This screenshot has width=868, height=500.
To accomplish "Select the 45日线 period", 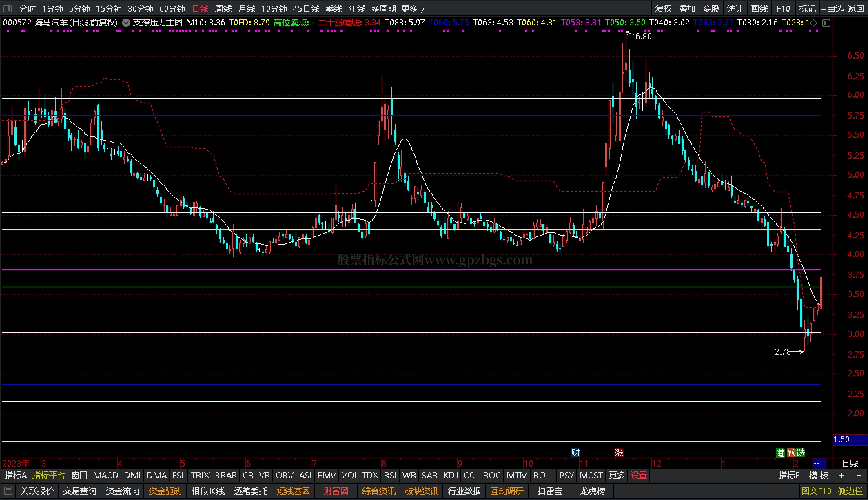I will [x=306, y=9].
